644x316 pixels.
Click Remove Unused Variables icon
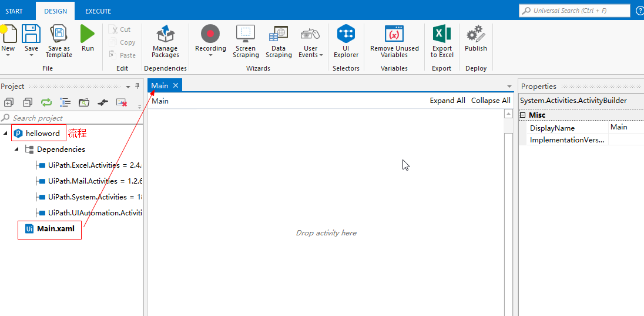click(x=394, y=34)
